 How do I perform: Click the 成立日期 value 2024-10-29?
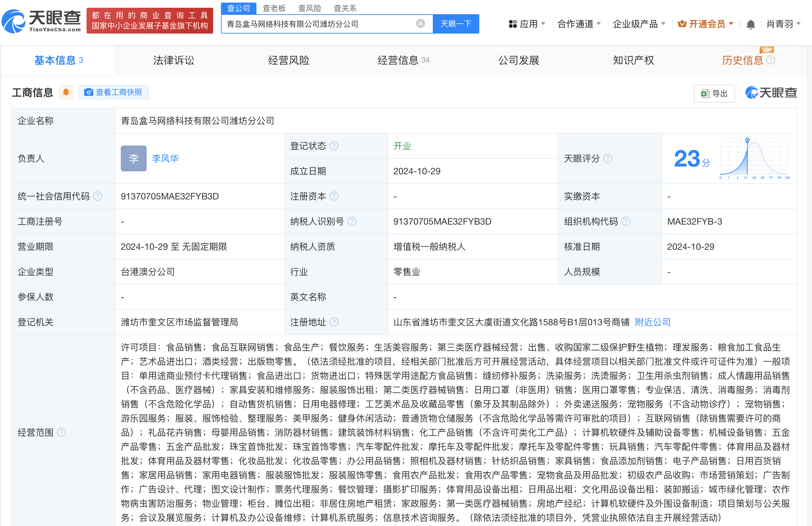click(417, 171)
